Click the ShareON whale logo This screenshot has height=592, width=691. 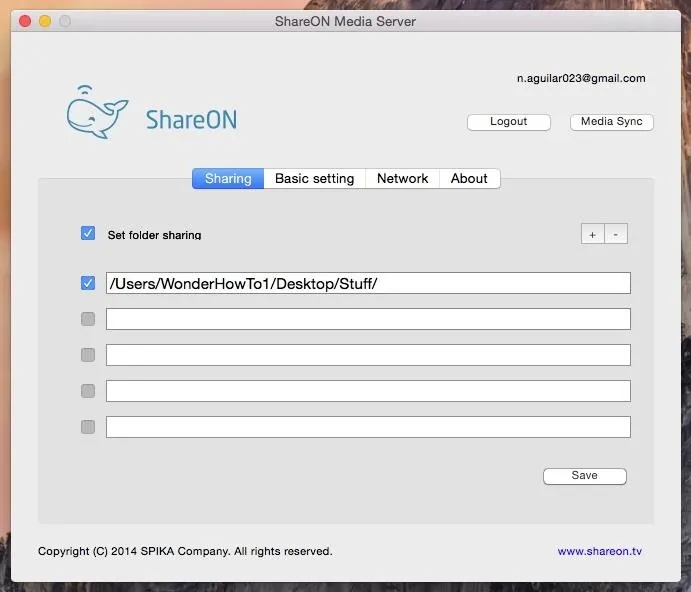(97, 112)
